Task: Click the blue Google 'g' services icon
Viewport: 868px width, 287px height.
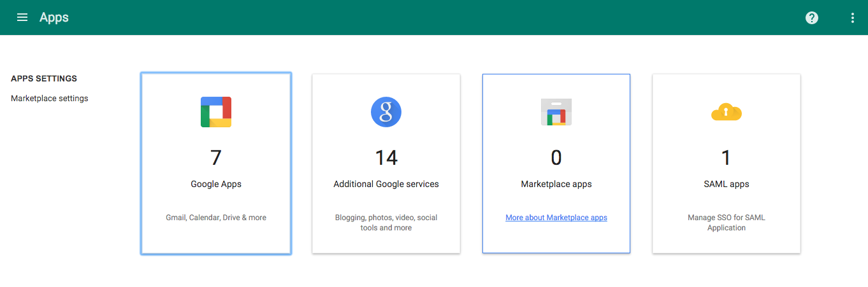Action: point(386,112)
